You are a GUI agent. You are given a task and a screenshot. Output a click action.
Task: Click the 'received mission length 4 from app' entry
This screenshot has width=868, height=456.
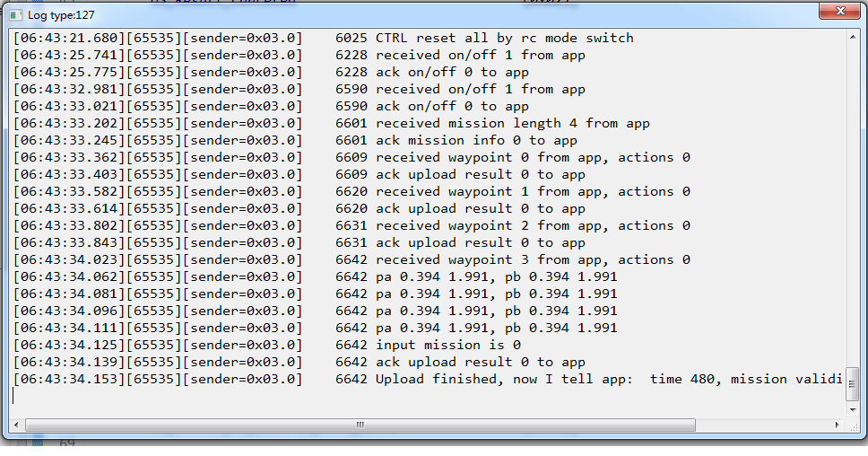click(512, 123)
